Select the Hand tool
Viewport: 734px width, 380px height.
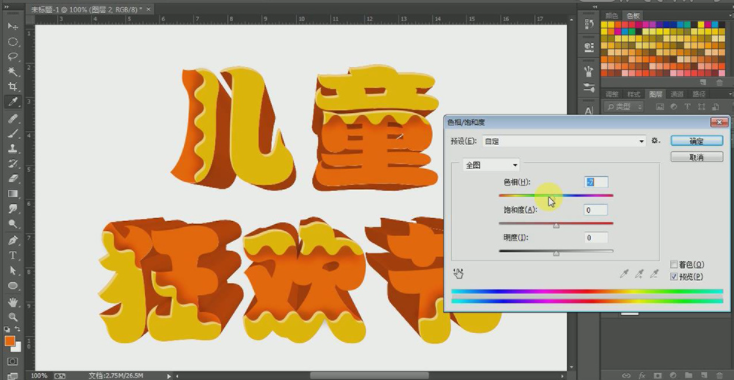[x=13, y=301]
